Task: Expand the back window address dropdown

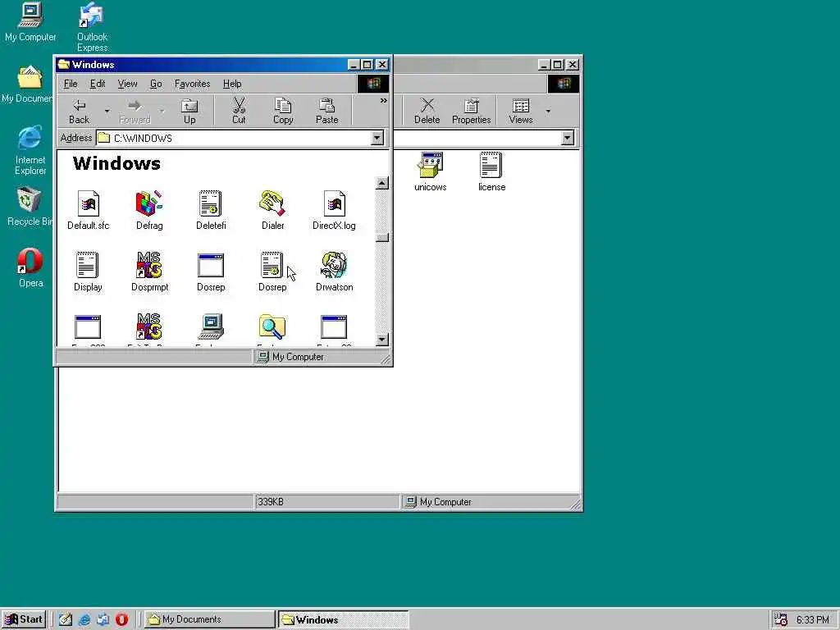Action: 568,138
